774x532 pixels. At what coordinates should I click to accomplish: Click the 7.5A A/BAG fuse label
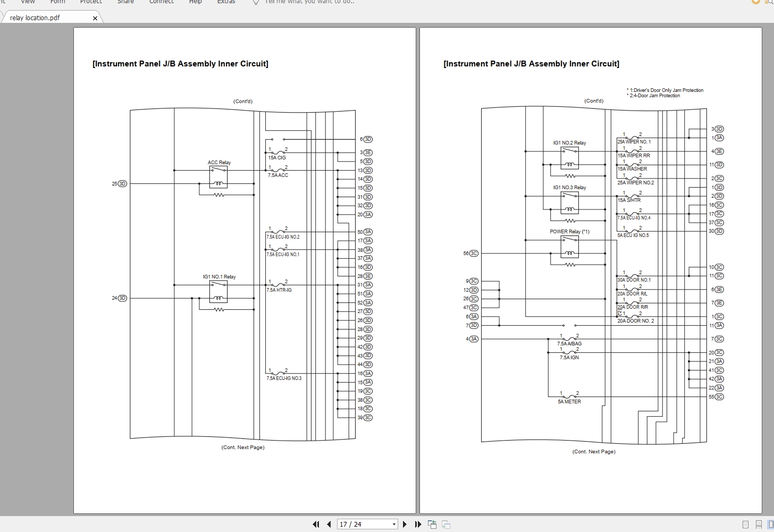click(x=569, y=344)
